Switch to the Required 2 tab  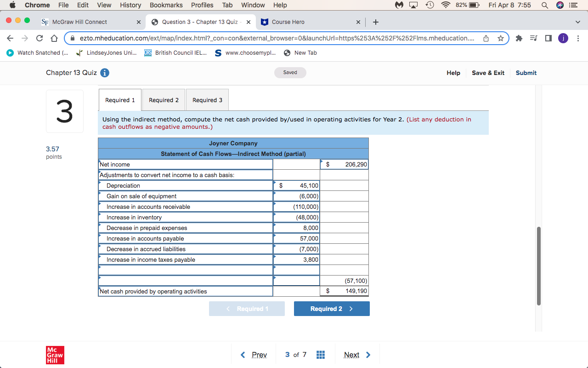click(x=164, y=100)
